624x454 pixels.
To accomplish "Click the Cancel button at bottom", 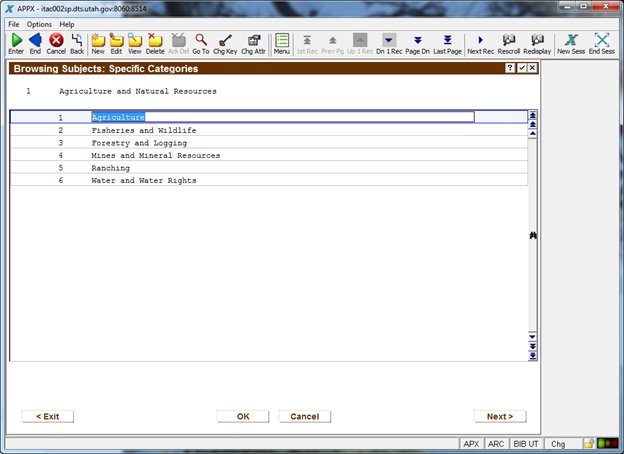I will (x=304, y=417).
